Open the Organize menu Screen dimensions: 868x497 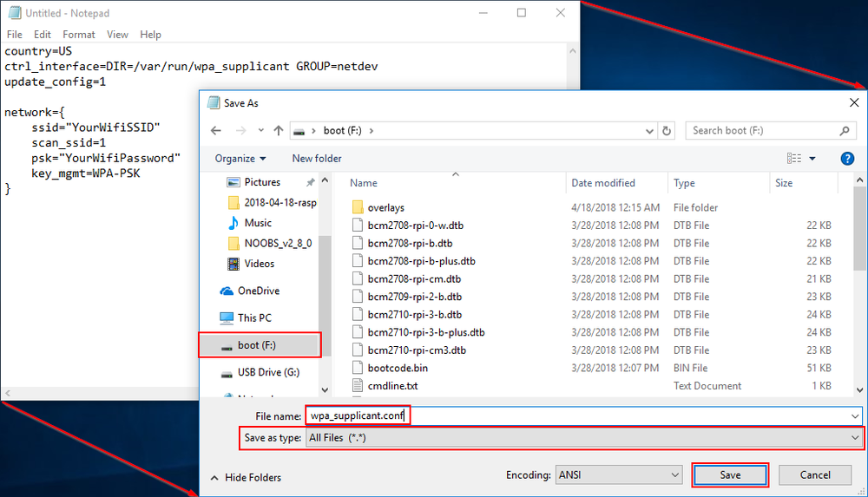click(240, 158)
